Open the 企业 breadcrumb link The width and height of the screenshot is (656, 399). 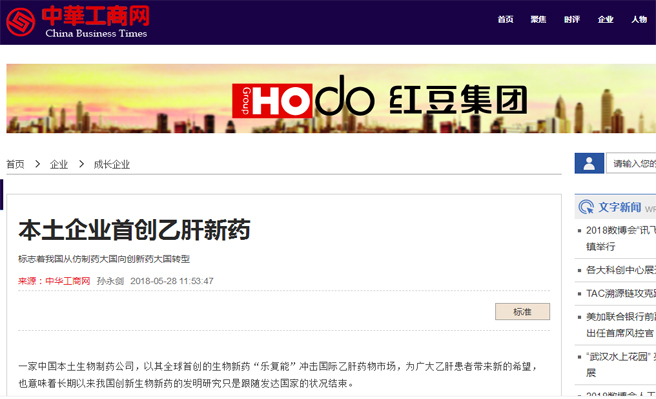point(59,164)
